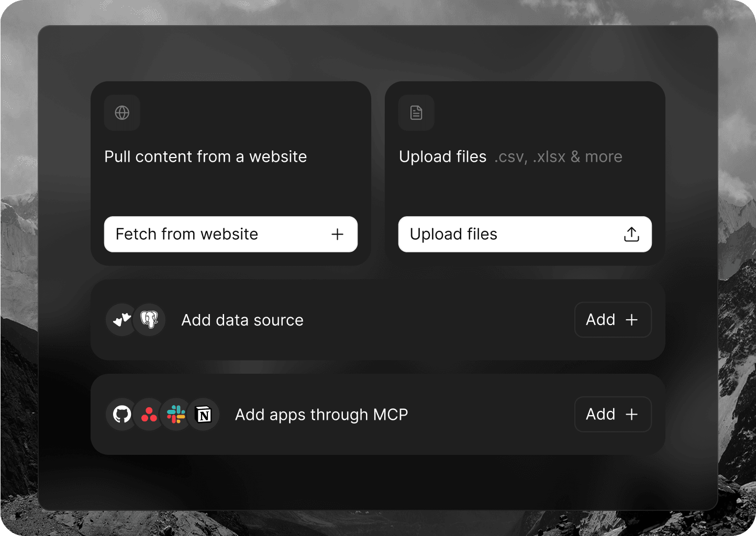
Task: Click the document icon on the upload card
Action: click(416, 113)
